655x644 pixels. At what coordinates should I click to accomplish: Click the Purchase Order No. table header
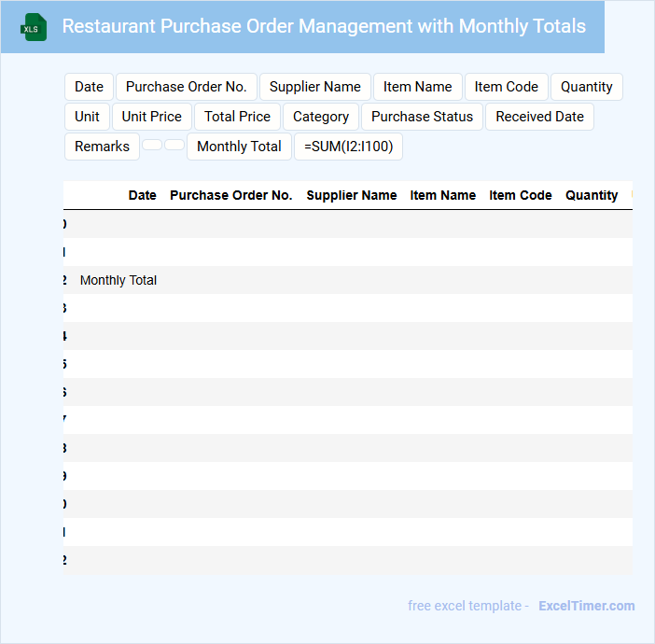(x=231, y=195)
